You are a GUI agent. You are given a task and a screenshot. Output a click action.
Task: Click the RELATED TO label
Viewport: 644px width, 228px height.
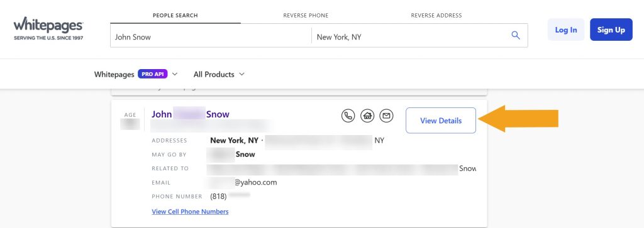point(170,168)
